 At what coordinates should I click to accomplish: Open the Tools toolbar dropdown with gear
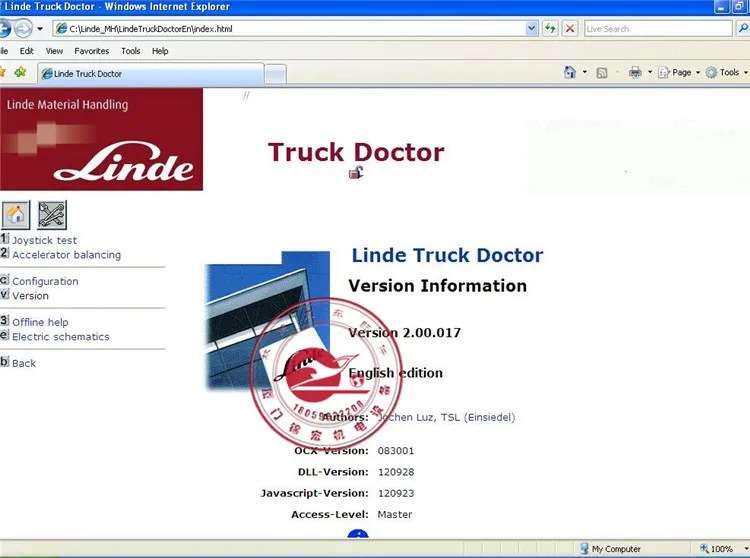pyautogui.click(x=727, y=73)
